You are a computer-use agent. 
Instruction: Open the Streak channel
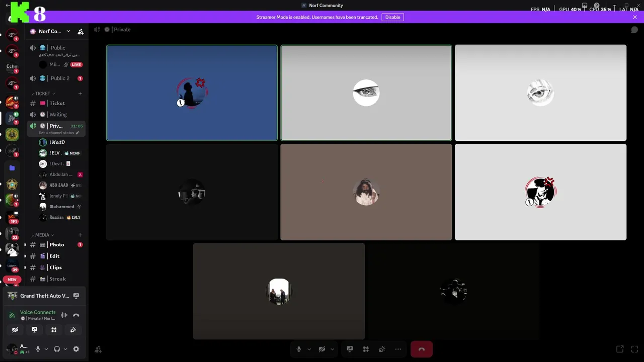[x=56, y=279]
